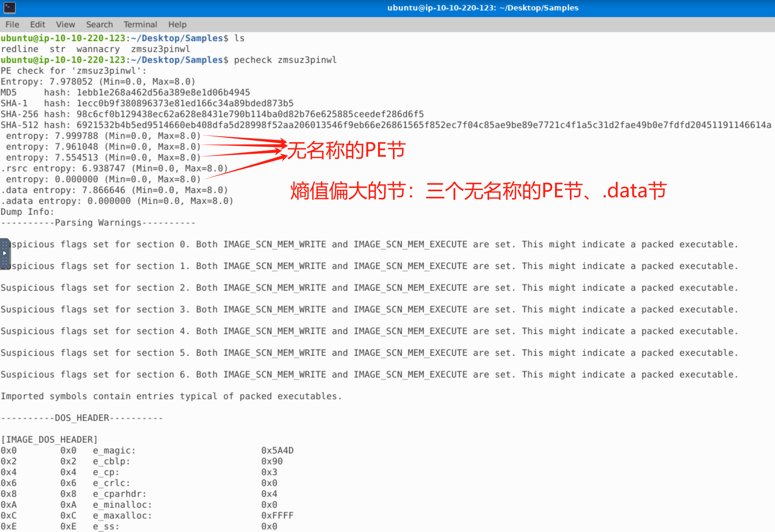Click the e_maxalloc value 0xFFFF

tap(278, 516)
